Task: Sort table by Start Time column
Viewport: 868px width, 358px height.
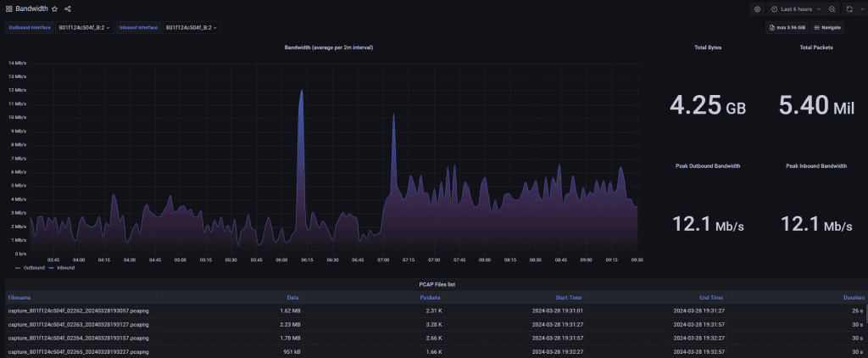Action: [569, 298]
